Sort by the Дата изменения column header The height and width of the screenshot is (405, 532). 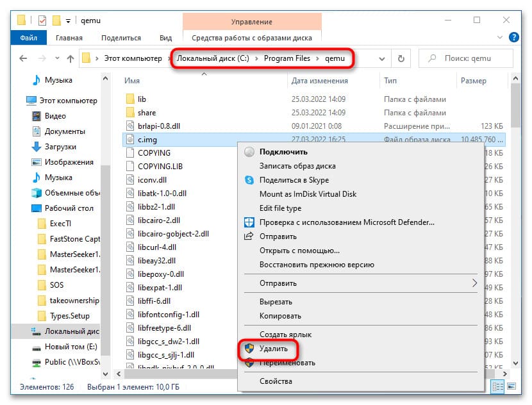coord(320,81)
